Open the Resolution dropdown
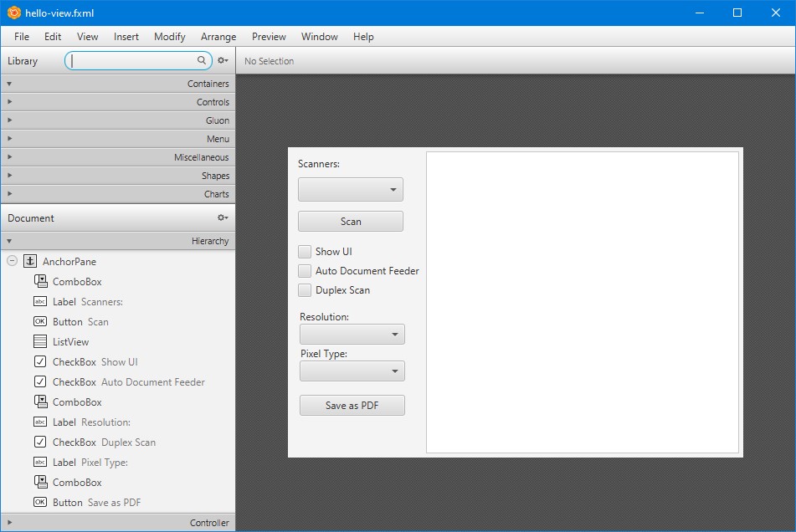Image resolution: width=796 pixels, height=532 pixels. 352,335
